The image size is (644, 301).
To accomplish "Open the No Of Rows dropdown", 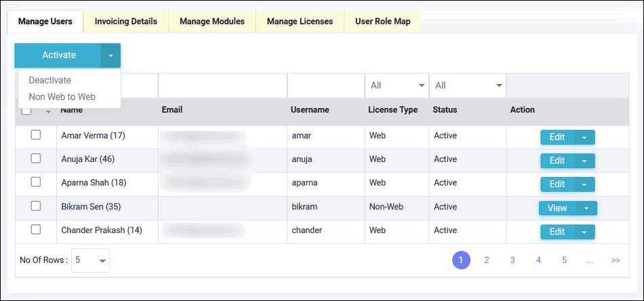I will (x=90, y=260).
